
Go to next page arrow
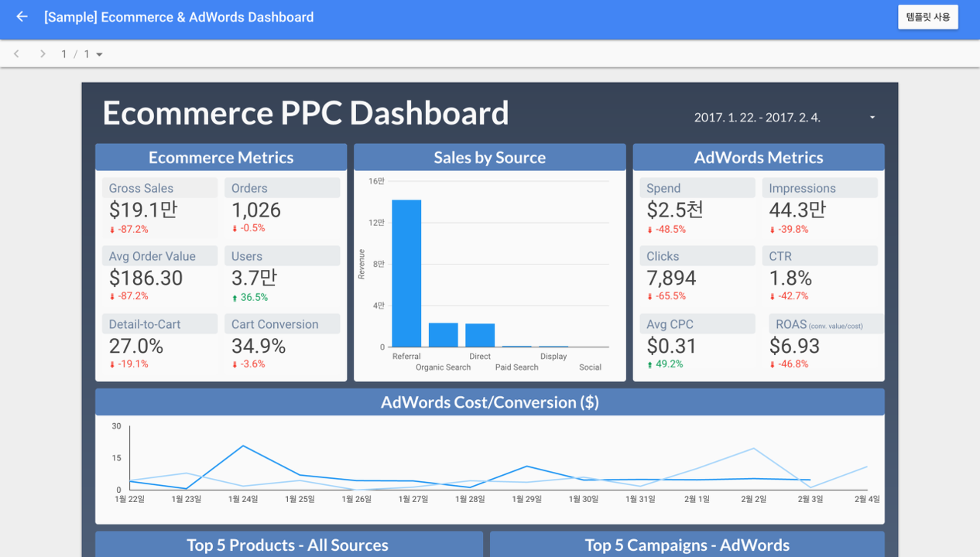pos(43,54)
